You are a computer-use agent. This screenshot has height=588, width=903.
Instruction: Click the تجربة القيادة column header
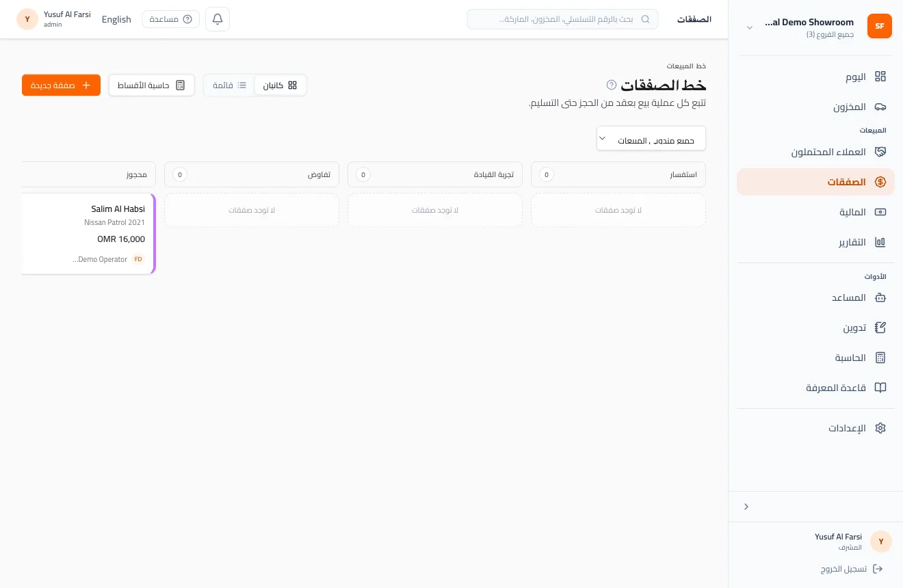click(435, 174)
